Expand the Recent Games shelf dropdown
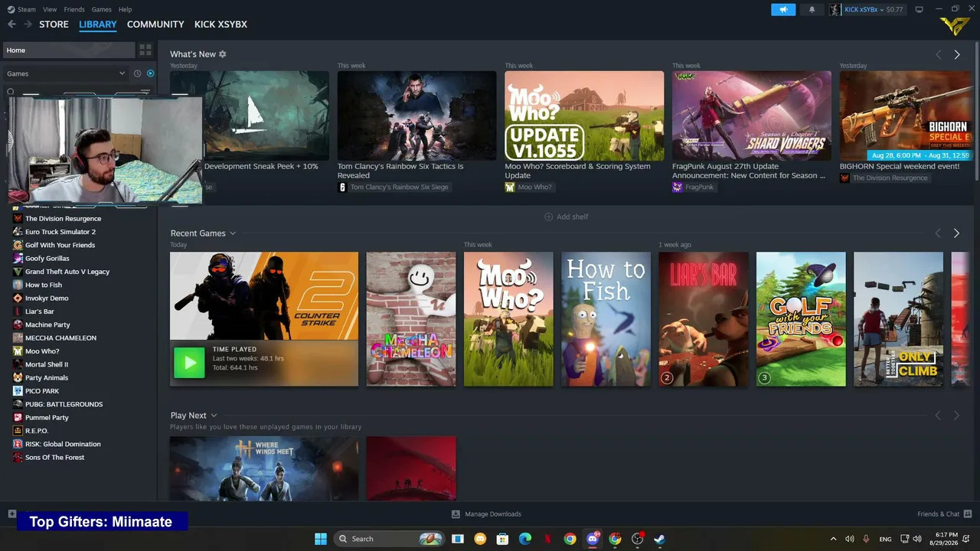 [233, 233]
